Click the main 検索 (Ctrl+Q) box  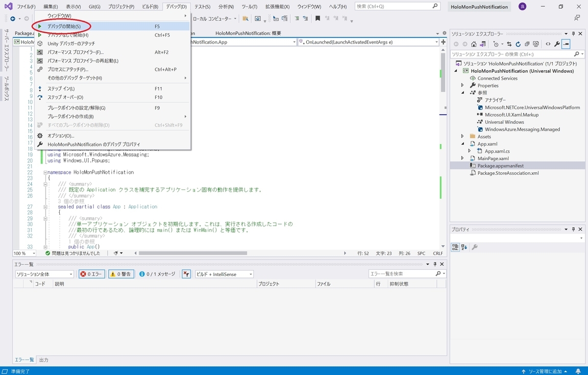[396, 6]
